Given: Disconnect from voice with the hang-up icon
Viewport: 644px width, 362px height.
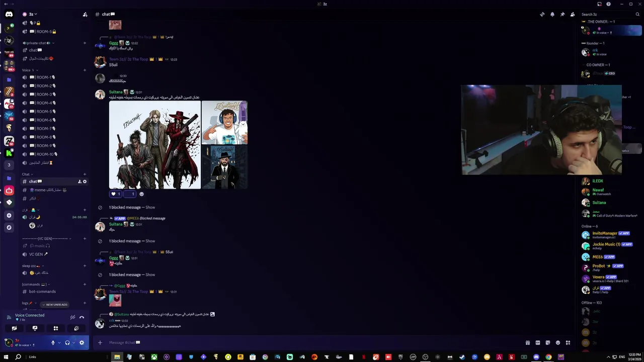Looking at the screenshot, I should (82, 317).
